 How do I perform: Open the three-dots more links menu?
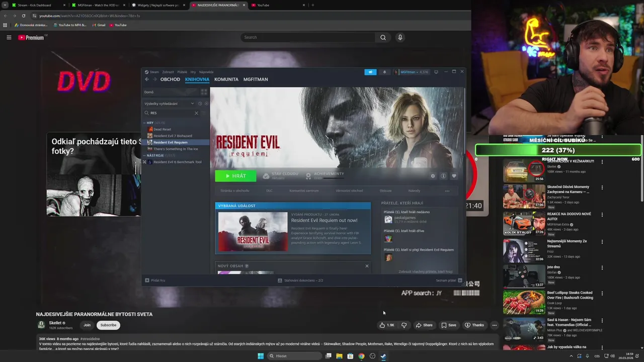coord(447,191)
